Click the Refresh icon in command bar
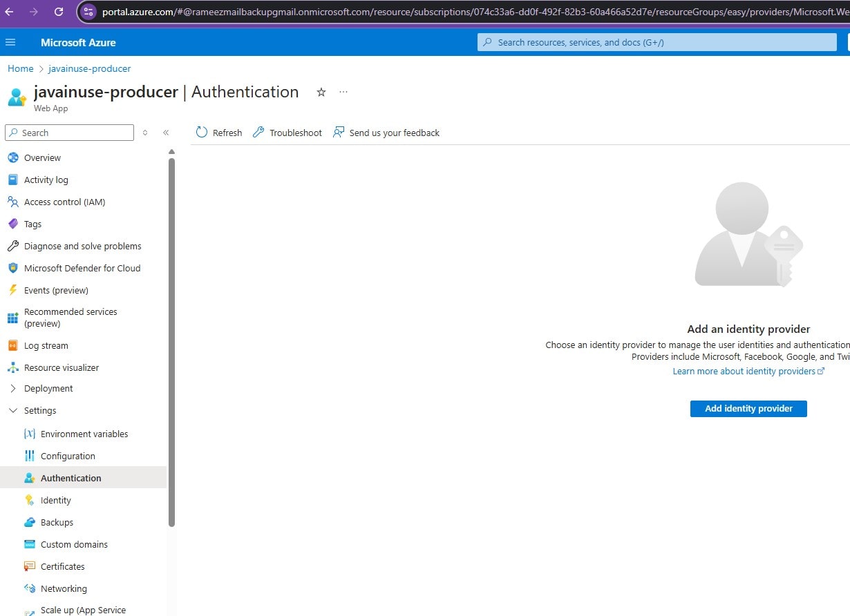This screenshot has width=850, height=616. (202, 132)
